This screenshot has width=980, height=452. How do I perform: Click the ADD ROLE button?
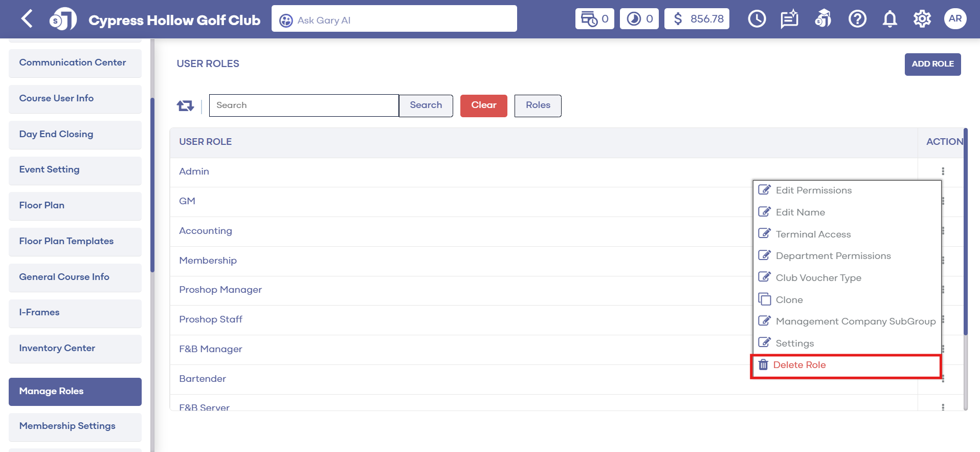click(x=932, y=64)
